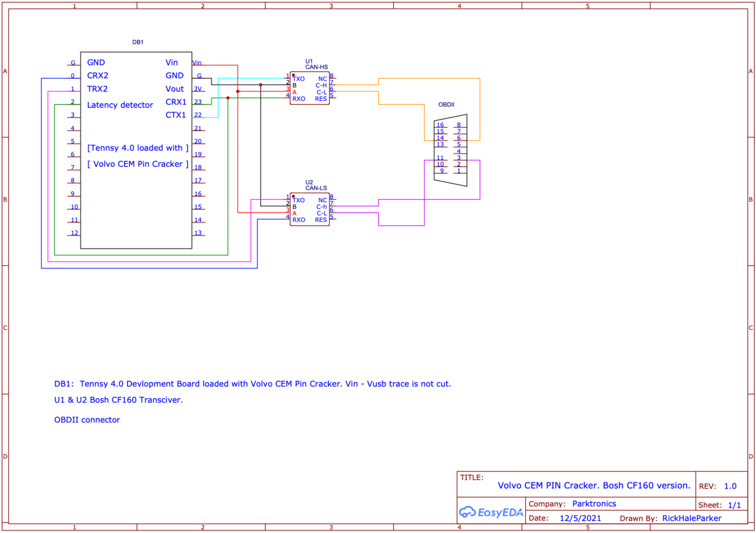Select the U1 CAN-HS transceiver chip
Image resolution: width=756 pixels, height=533 pixels.
(x=310, y=88)
